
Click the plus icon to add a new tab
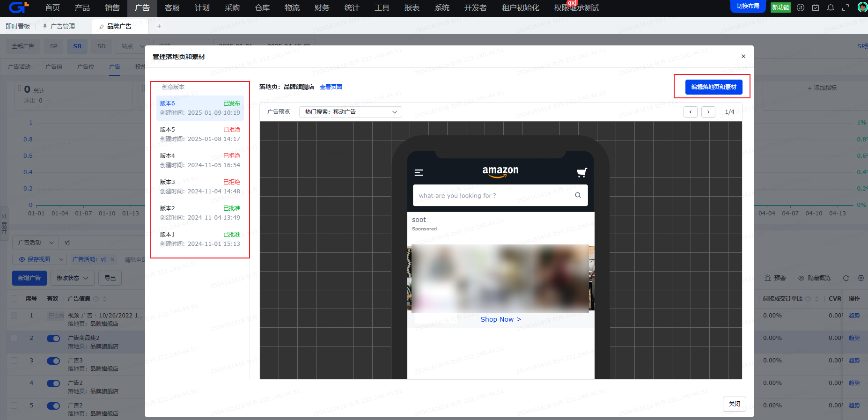tap(159, 26)
